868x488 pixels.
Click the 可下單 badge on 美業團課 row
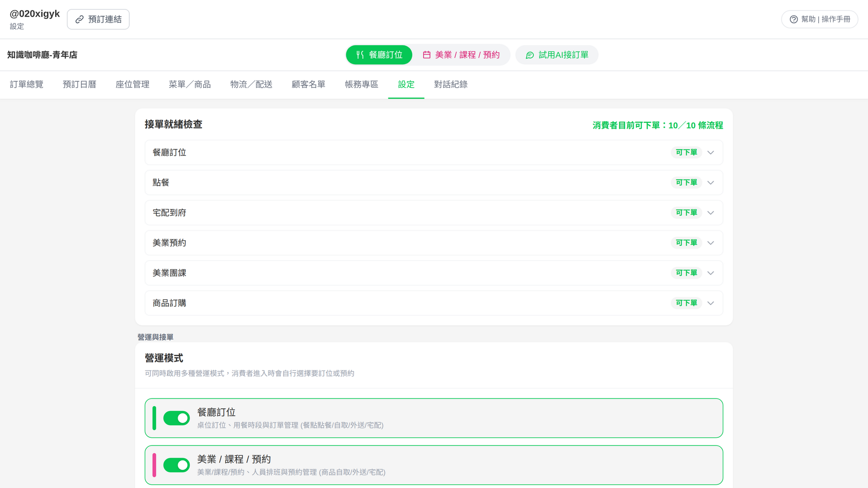686,273
